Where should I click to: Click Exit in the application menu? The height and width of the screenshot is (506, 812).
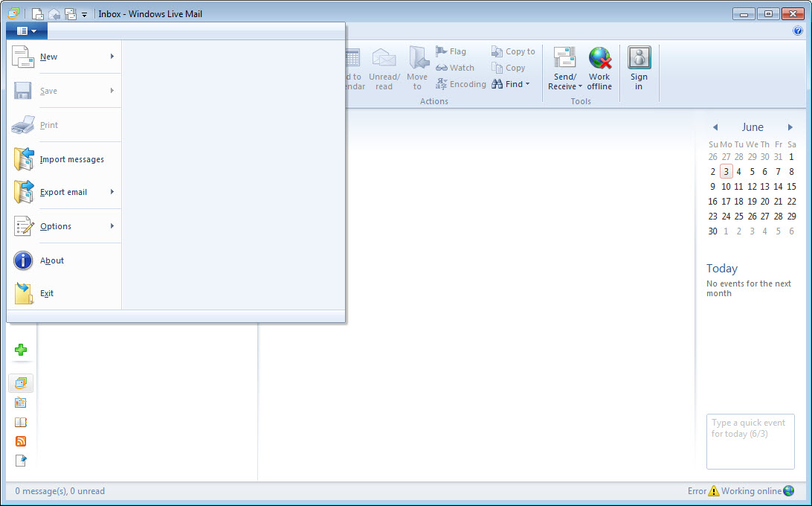click(47, 293)
